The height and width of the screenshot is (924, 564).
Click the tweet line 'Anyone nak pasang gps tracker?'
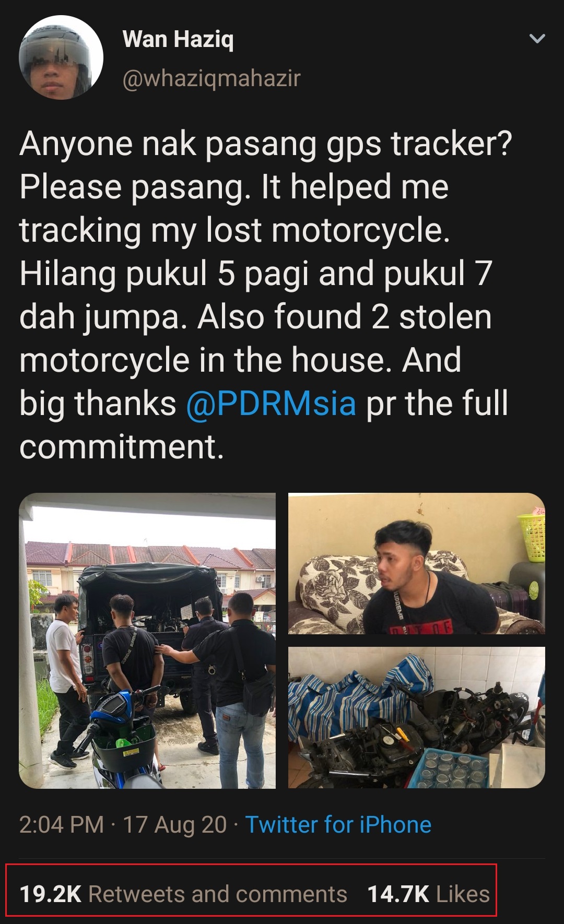tap(266, 144)
